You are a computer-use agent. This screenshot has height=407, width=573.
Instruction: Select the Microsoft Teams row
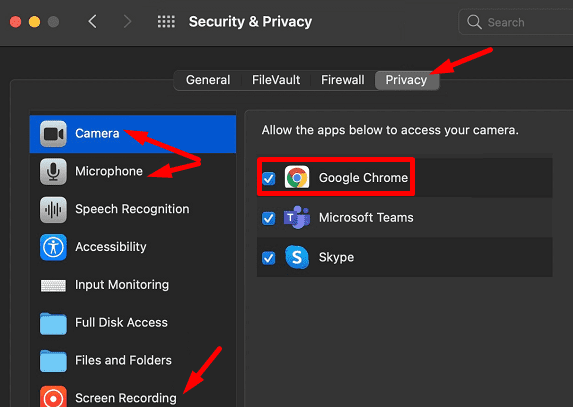(405, 218)
